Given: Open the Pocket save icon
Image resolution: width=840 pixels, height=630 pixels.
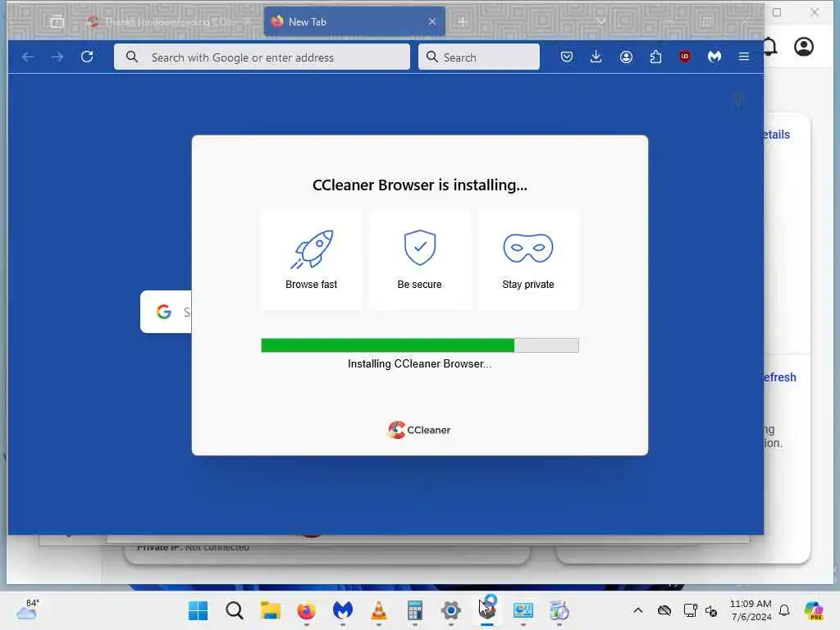Looking at the screenshot, I should 567,57.
